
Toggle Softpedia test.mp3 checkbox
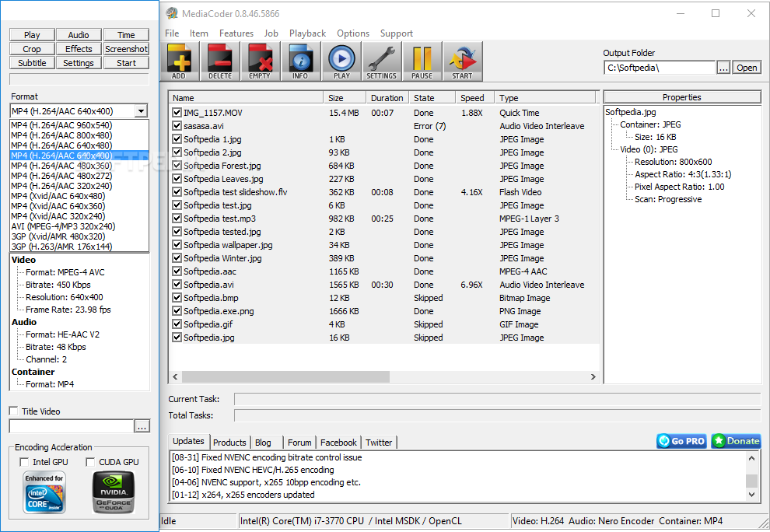pyautogui.click(x=177, y=219)
